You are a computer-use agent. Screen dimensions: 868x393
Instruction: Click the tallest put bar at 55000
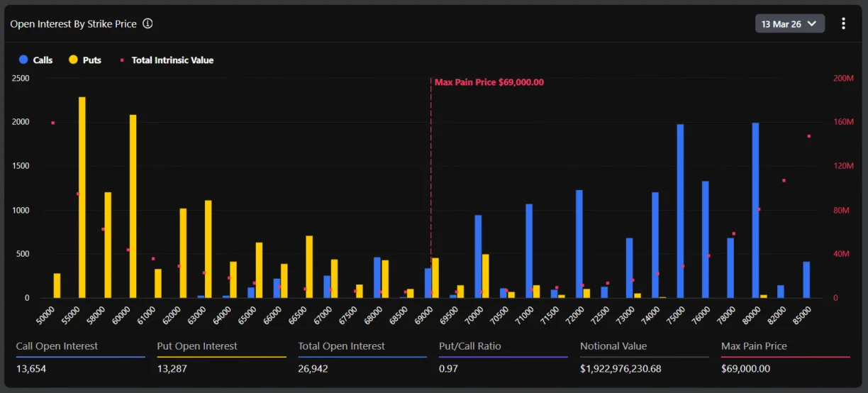[82, 197]
